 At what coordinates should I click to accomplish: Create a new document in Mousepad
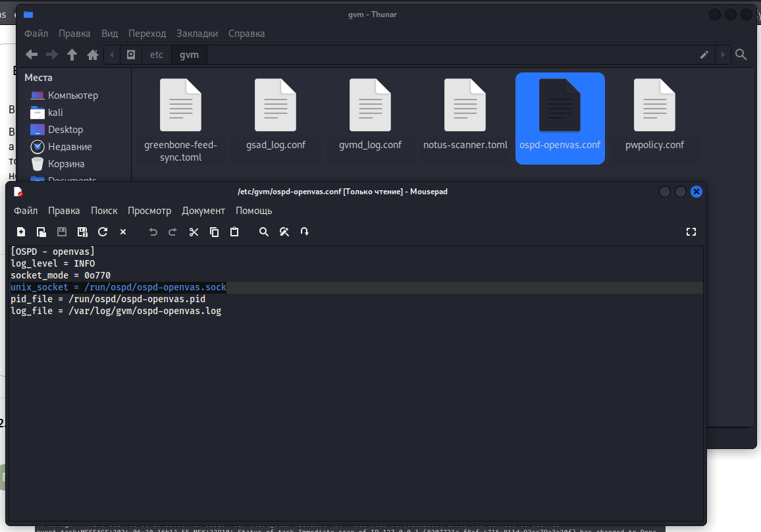click(21, 232)
